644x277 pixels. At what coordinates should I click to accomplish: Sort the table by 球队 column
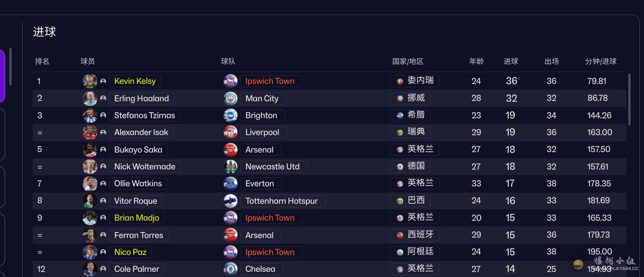pyautogui.click(x=228, y=62)
